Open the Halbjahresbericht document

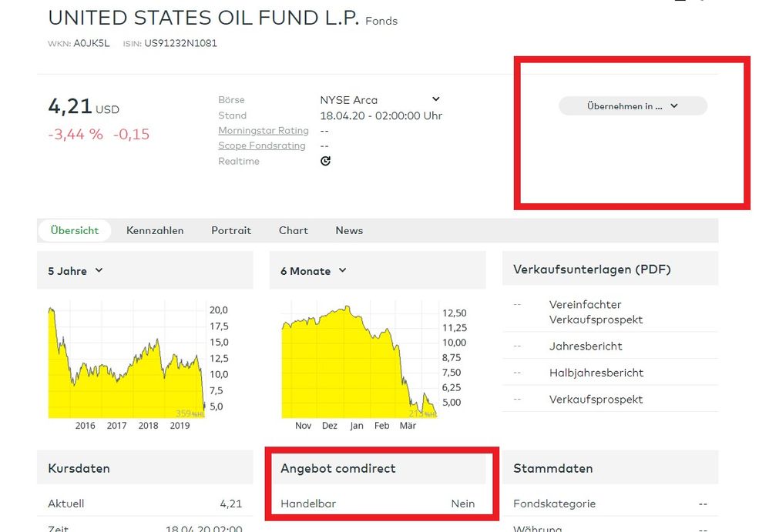coord(596,373)
